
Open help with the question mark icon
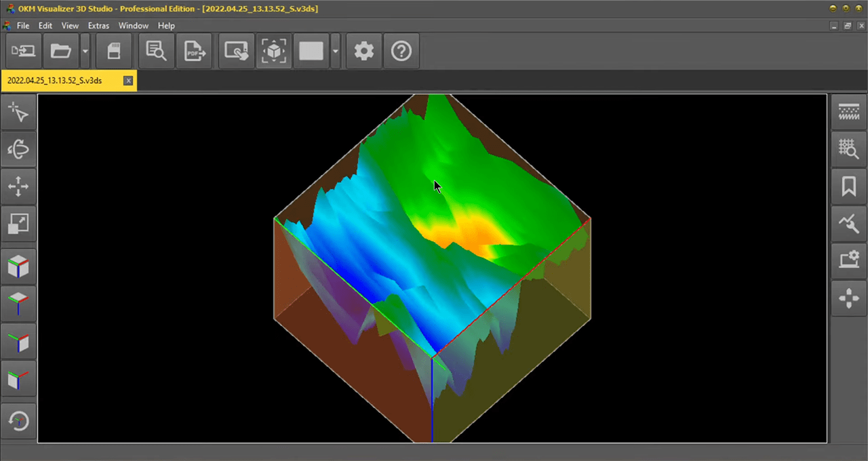coord(401,51)
